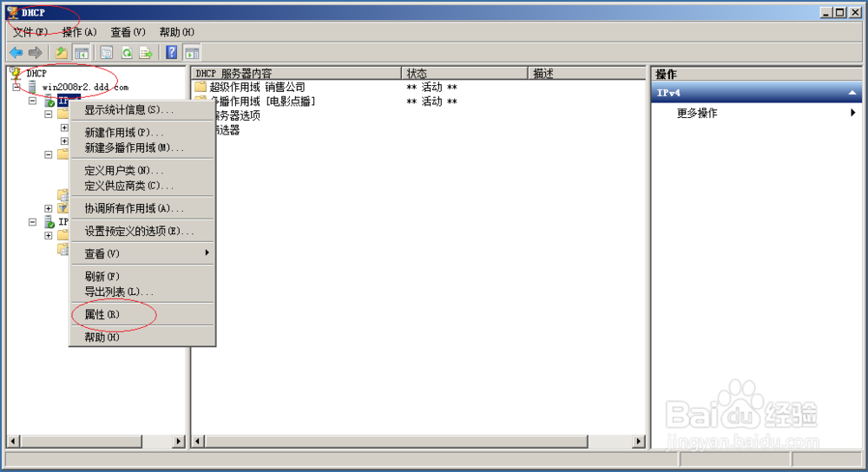This screenshot has height=472, width=868.
Task: Click right arrow of tree pane scrollbar
Action: (178, 441)
